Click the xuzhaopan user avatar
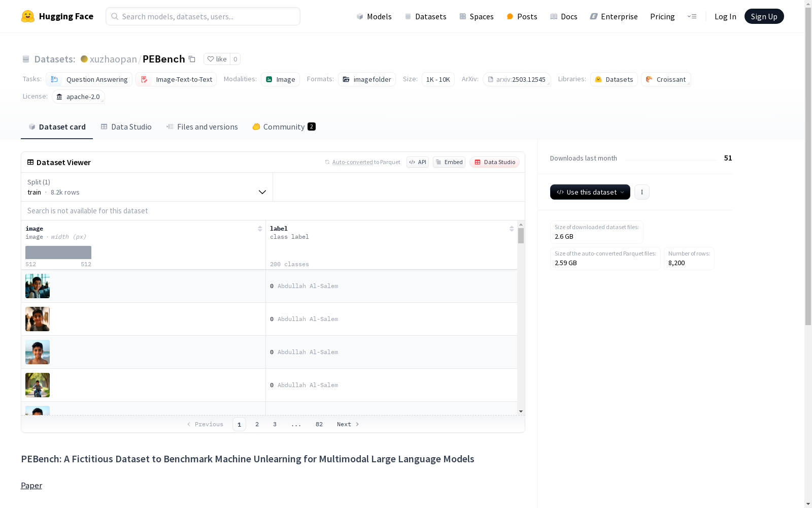 point(84,59)
